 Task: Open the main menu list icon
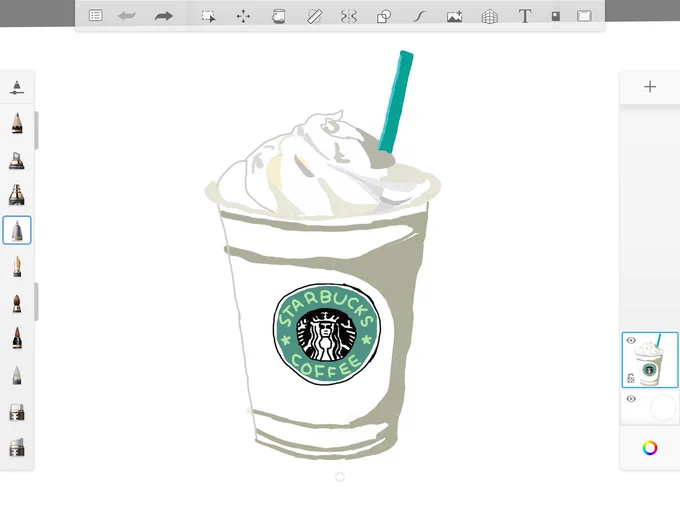pyautogui.click(x=95, y=16)
